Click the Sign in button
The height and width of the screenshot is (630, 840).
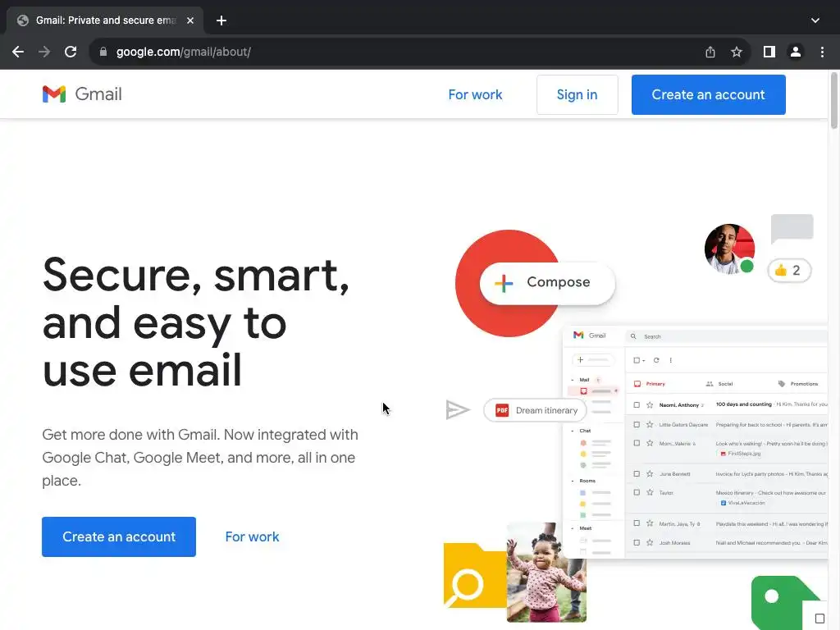pyautogui.click(x=577, y=95)
